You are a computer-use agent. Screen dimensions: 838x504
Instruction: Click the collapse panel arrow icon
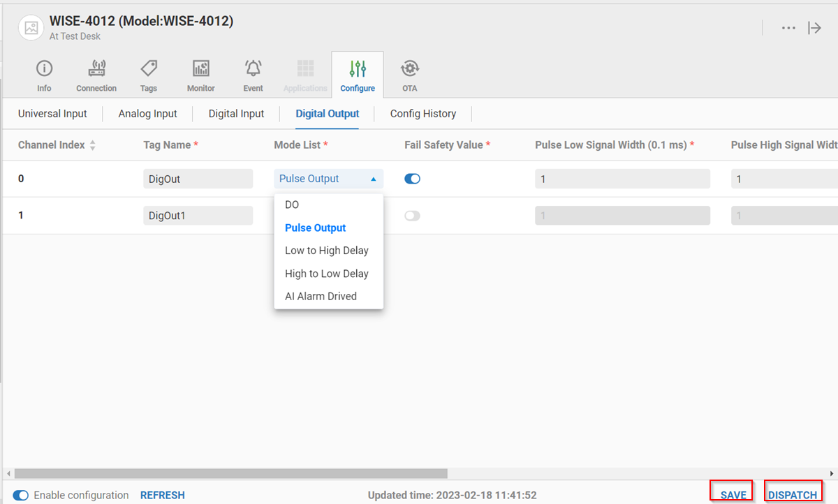click(814, 28)
